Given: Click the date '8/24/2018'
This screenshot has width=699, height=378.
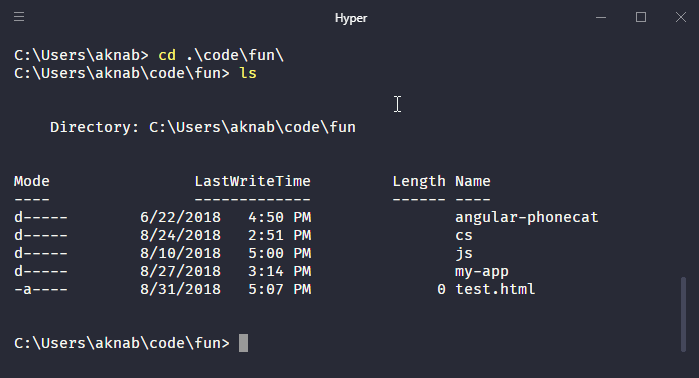Looking at the screenshot, I should pyautogui.click(x=181, y=235).
